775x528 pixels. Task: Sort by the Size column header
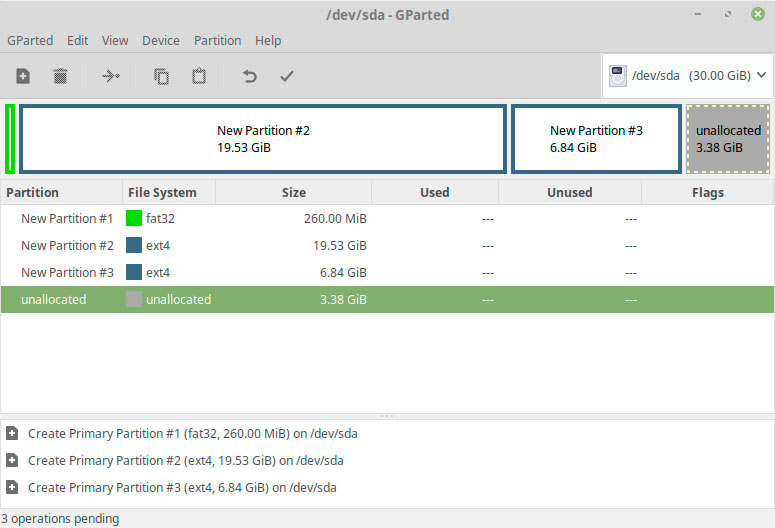pyautogui.click(x=294, y=192)
